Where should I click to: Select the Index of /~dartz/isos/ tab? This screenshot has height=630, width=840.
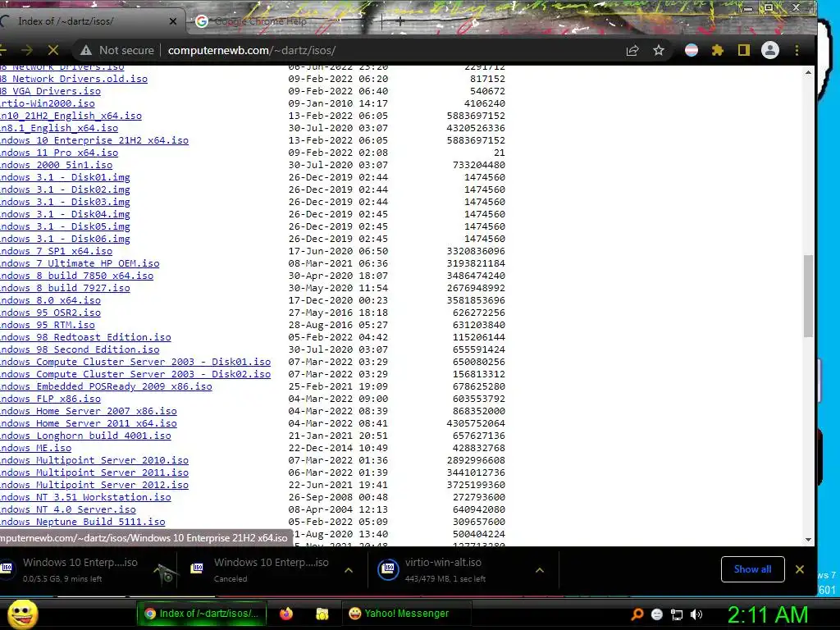pos(89,21)
